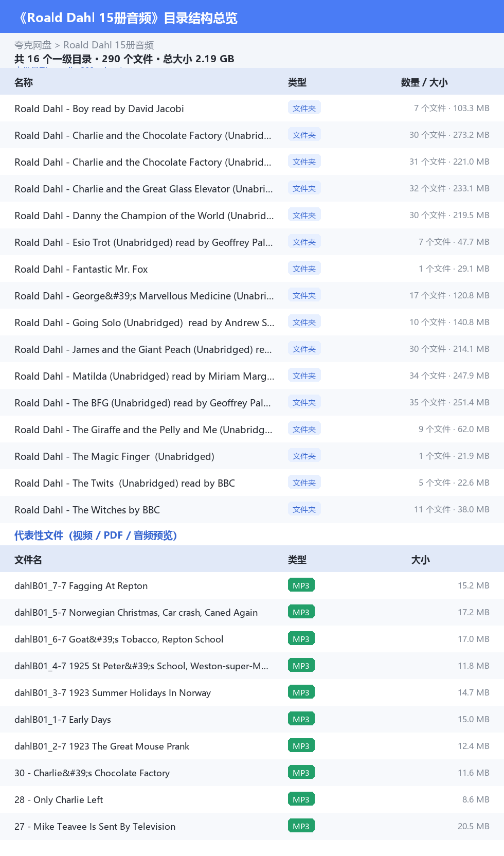Screen dimensions: 504x856
Task: Click the Roald Dahl 15册音频 breadcrumb
Action: [109, 45]
